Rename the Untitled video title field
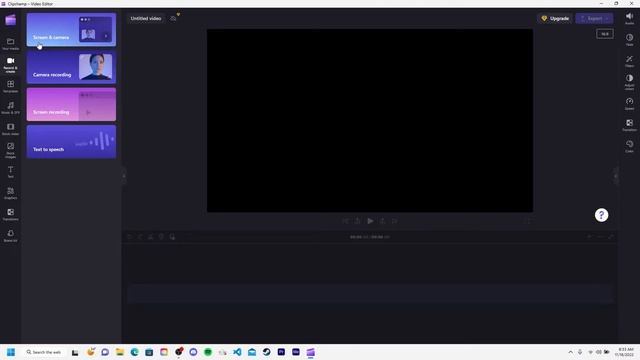This screenshot has width=640, height=360. (146, 18)
